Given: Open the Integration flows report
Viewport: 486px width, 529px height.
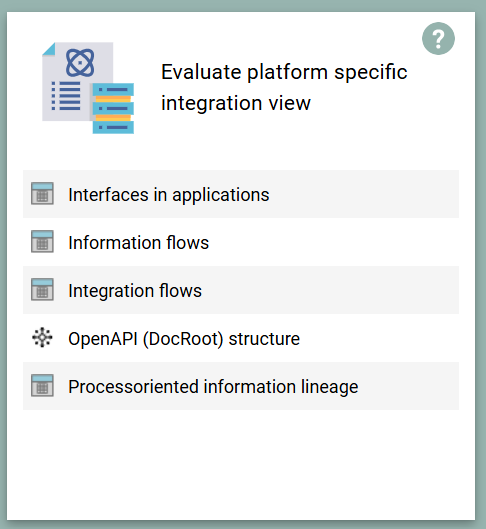Looking at the screenshot, I should [135, 290].
